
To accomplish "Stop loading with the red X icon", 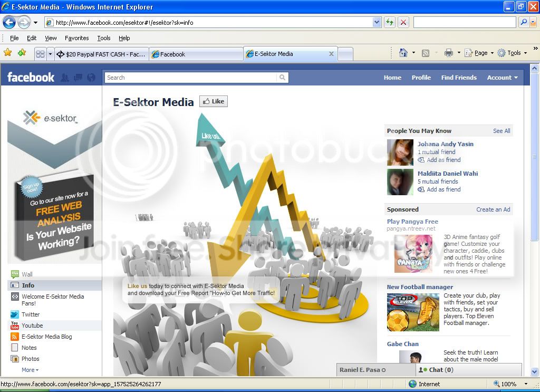I will click(403, 22).
